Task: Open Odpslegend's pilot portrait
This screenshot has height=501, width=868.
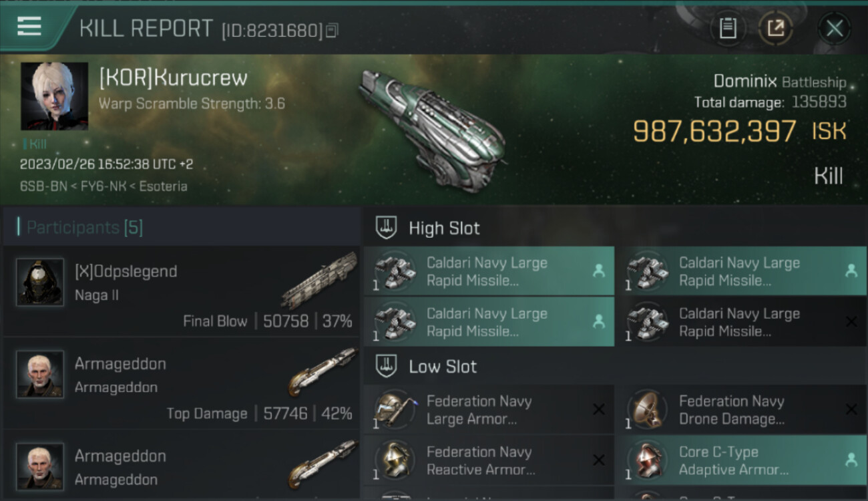Action: (x=40, y=283)
